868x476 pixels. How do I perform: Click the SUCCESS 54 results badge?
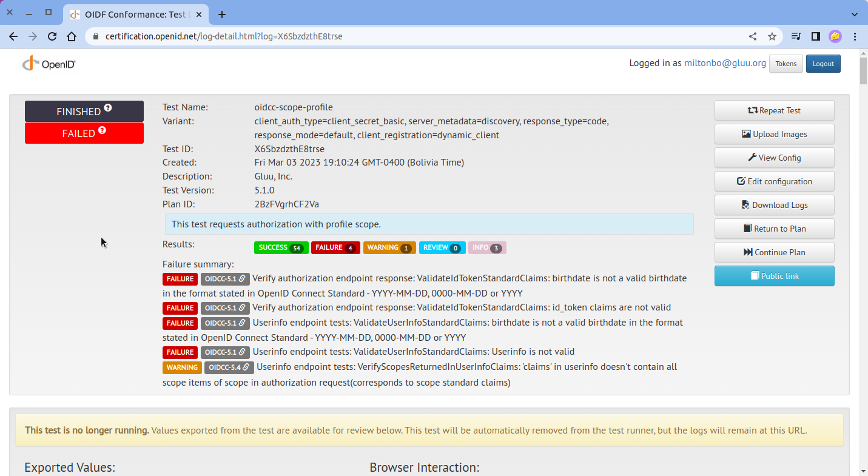pyautogui.click(x=281, y=247)
